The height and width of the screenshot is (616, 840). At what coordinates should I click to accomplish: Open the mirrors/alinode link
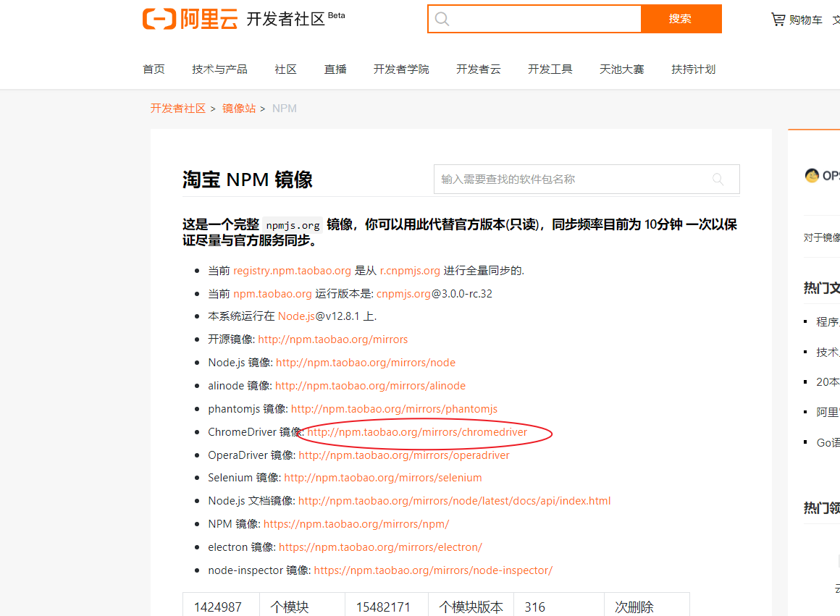(x=370, y=386)
